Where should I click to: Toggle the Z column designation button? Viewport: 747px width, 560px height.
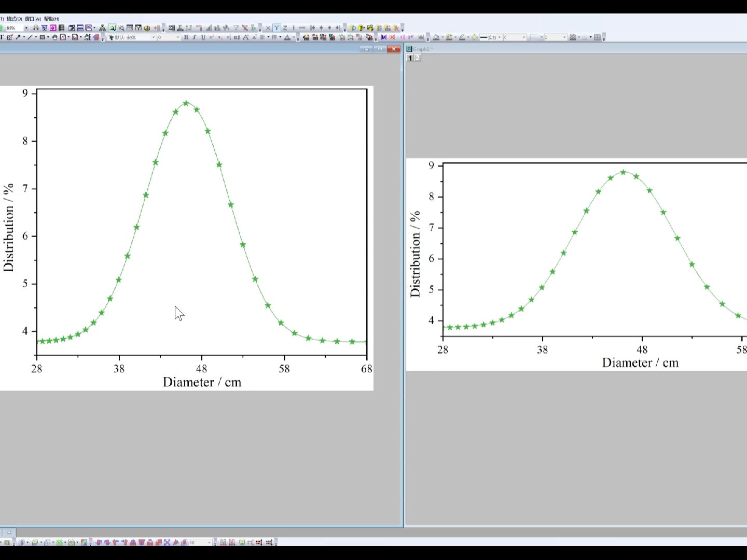point(285,27)
